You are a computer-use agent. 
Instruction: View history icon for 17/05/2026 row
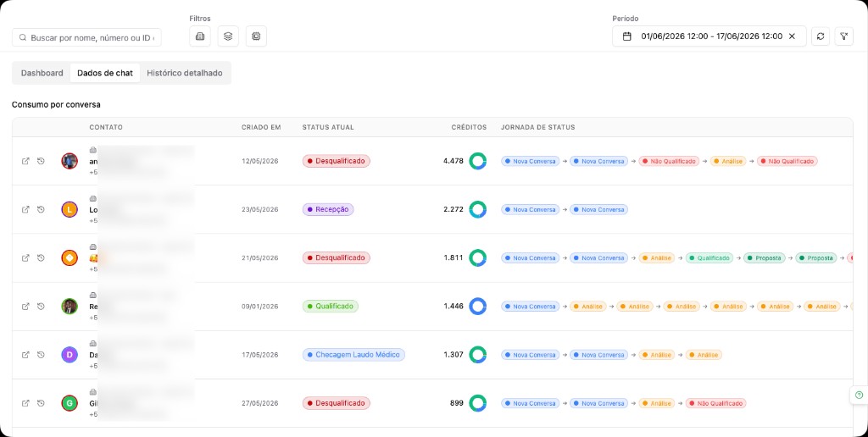click(x=41, y=355)
